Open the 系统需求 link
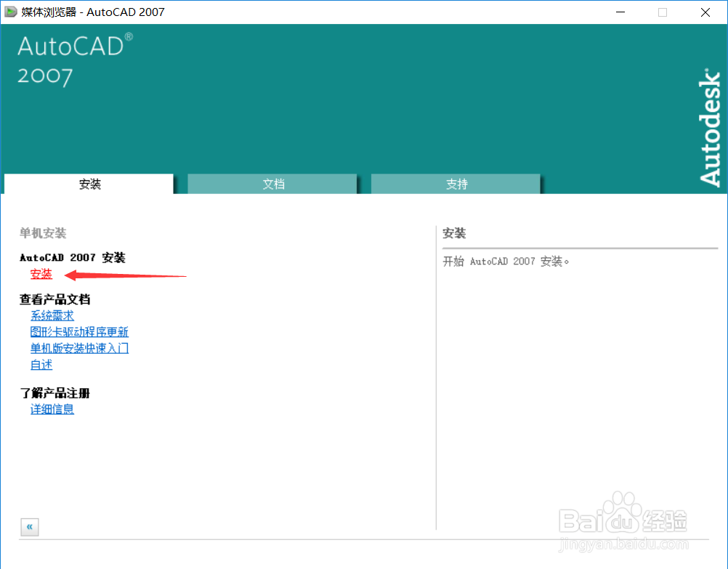This screenshot has height=569, width=728. (x=52, y=316)
